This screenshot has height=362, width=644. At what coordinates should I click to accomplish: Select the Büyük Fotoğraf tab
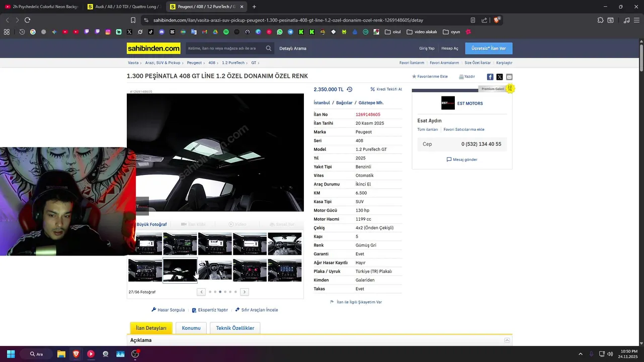[x=151, y=224]
